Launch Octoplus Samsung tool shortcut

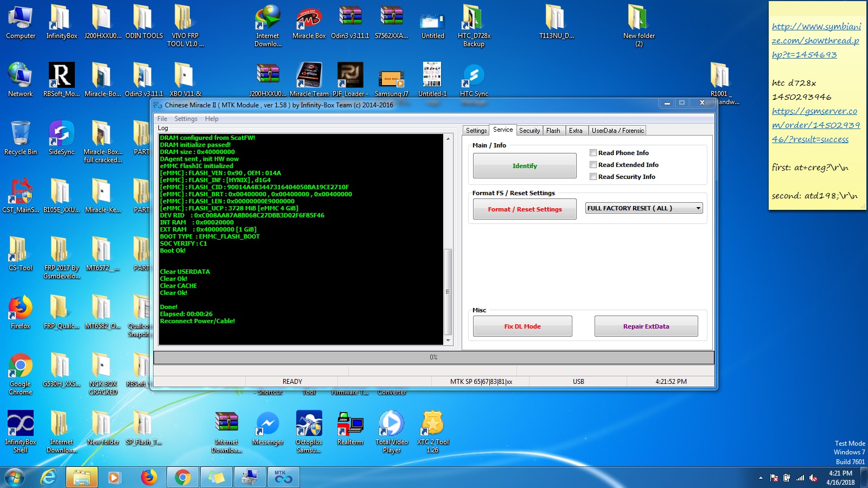(x=309, y=432)
